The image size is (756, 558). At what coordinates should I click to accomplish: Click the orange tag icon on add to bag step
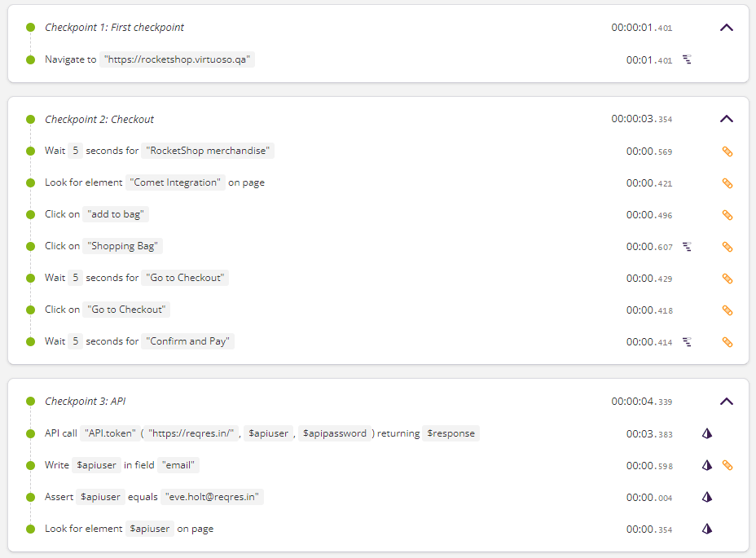727,215
